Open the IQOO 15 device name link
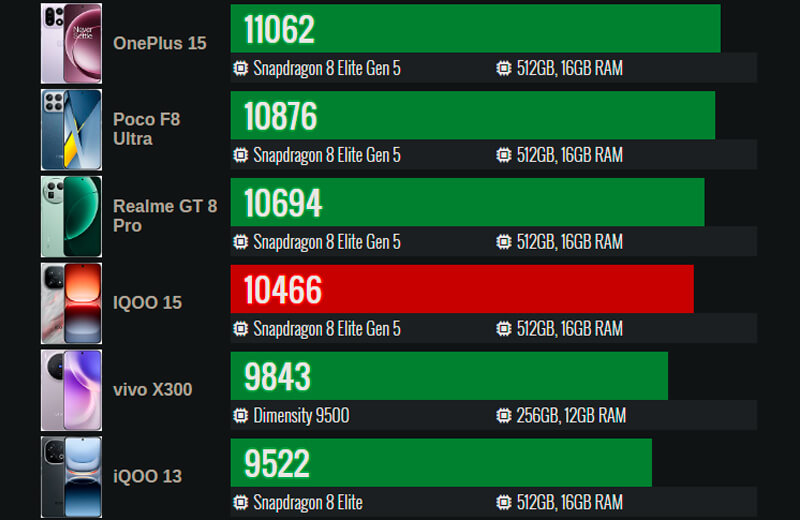 click(147, 302)
